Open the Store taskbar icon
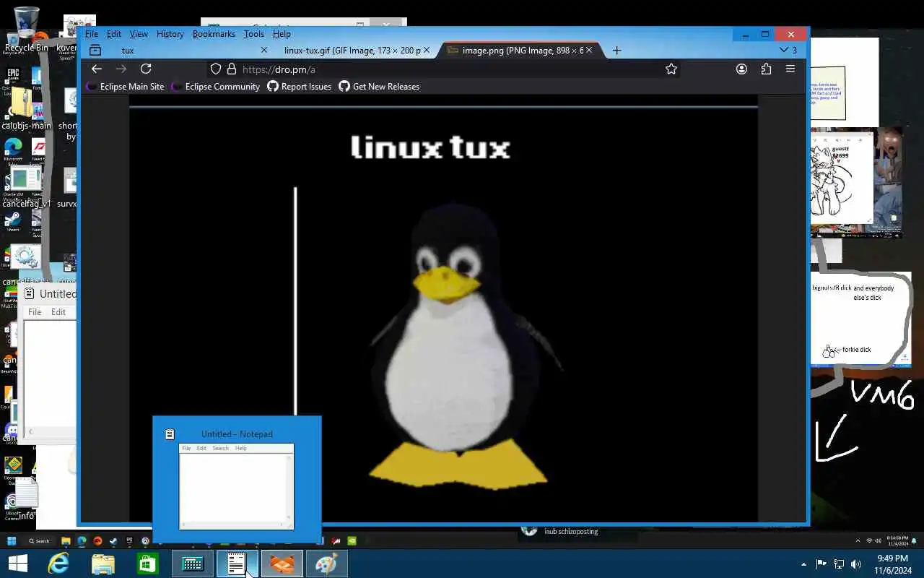The width and height of the screenshot is (924, 578). (x=148, y=564)
